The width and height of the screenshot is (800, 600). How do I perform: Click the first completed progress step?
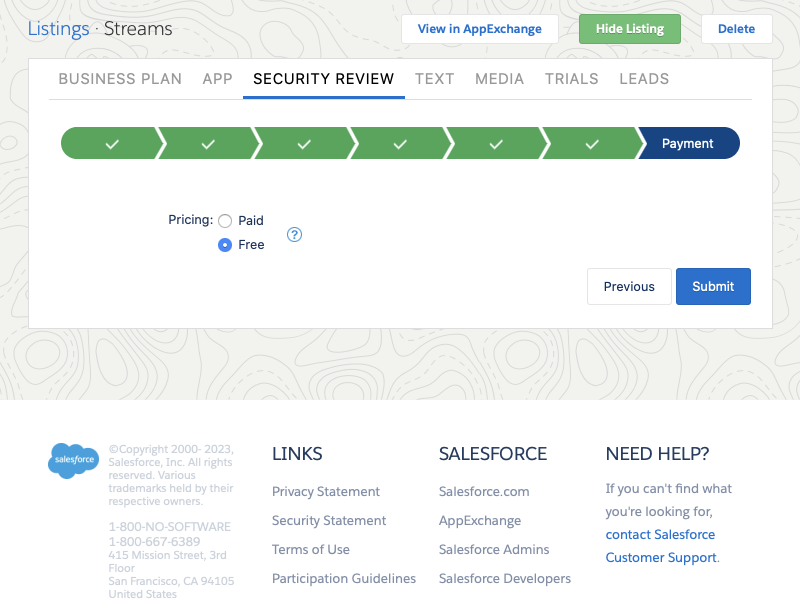tap(111, 143)
